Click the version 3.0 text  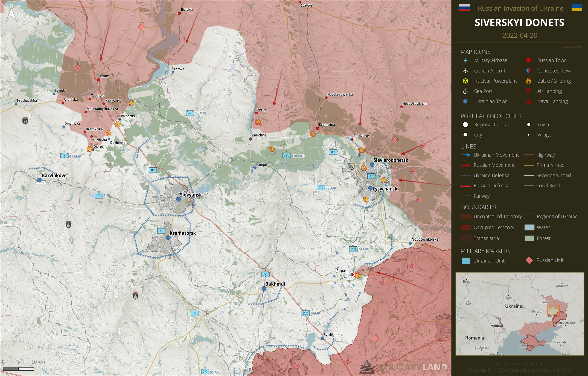coord(573,46)
